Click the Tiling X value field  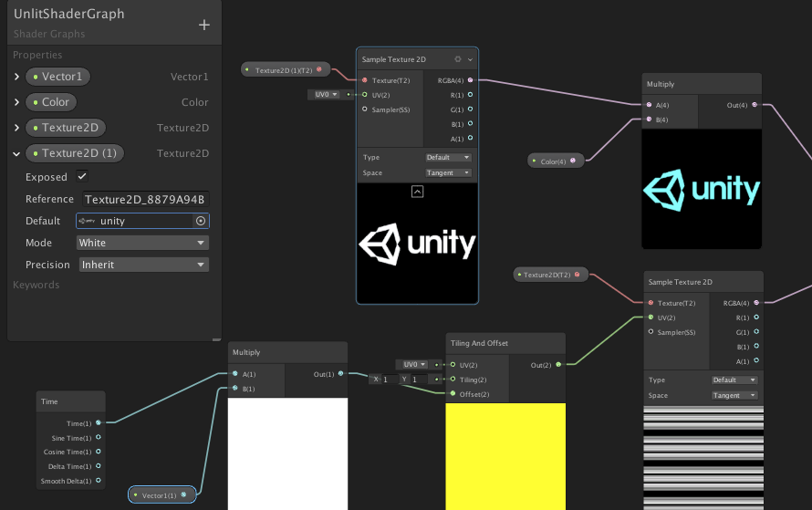390,380
